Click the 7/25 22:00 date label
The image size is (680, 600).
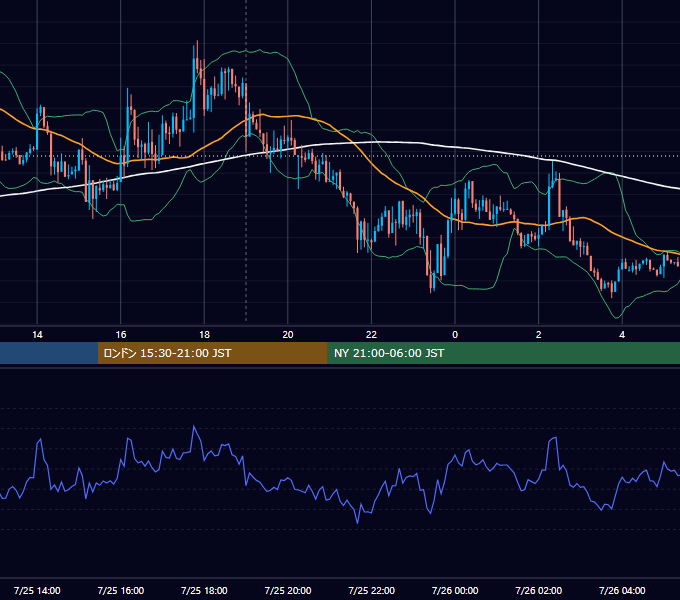(x=372, y=590)
